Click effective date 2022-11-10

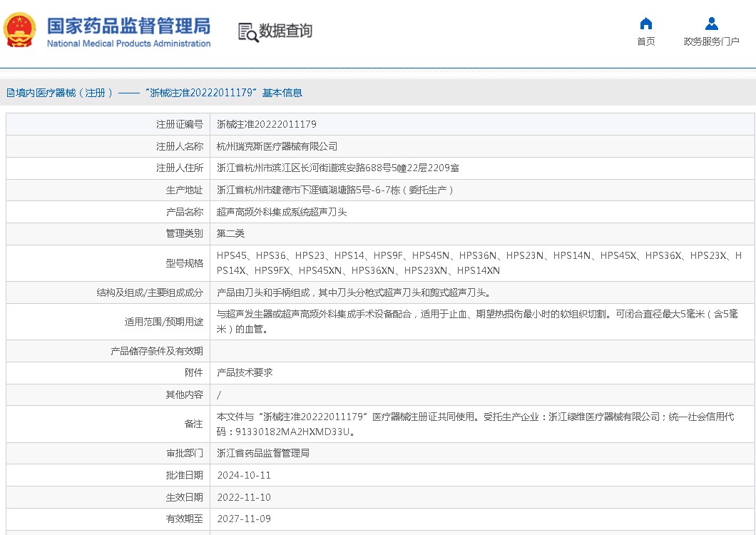click(244, 497)
